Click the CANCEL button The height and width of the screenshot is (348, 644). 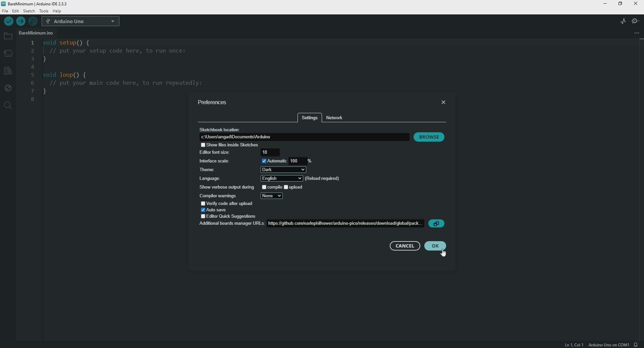pos(405,246)
